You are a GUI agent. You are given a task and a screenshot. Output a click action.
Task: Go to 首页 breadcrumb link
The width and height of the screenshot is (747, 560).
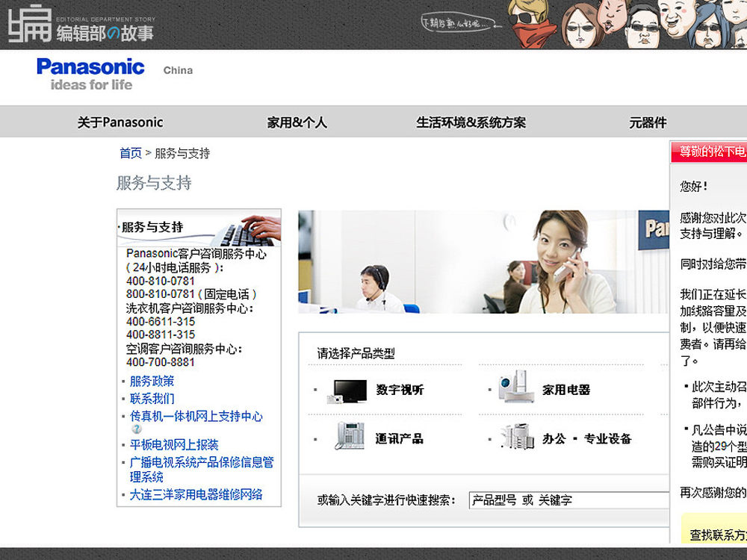131,153
